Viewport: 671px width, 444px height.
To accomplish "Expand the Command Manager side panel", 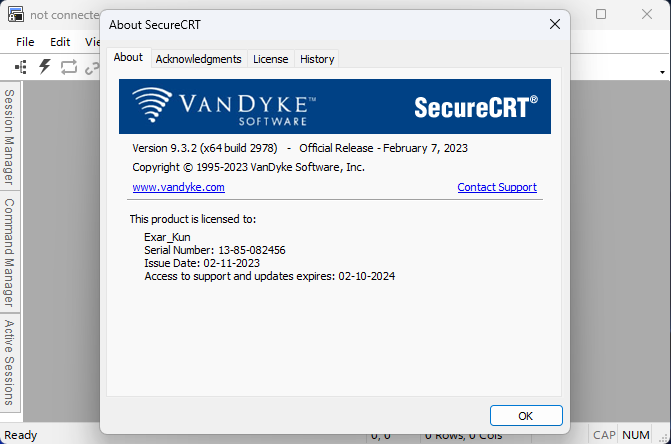I will coord(9,252).
